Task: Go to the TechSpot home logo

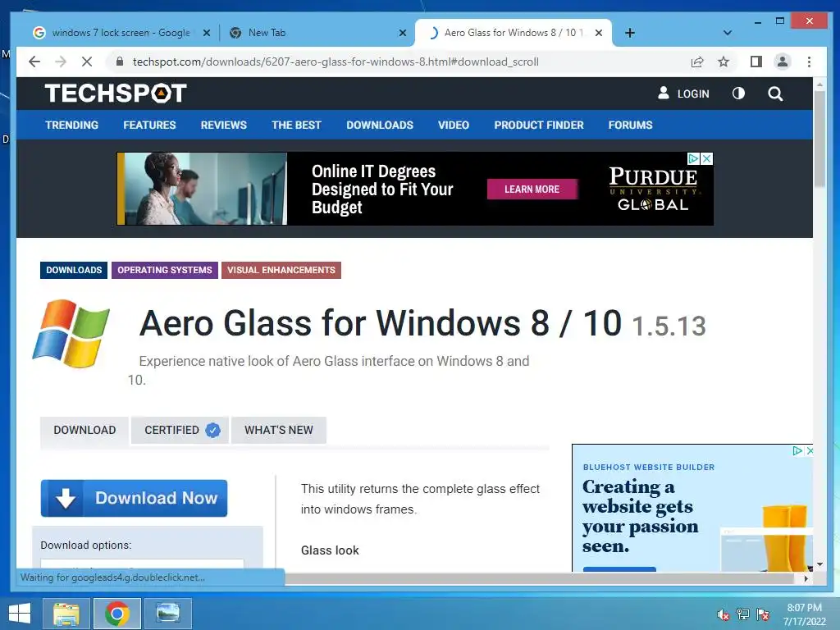Action: [116, 94]
